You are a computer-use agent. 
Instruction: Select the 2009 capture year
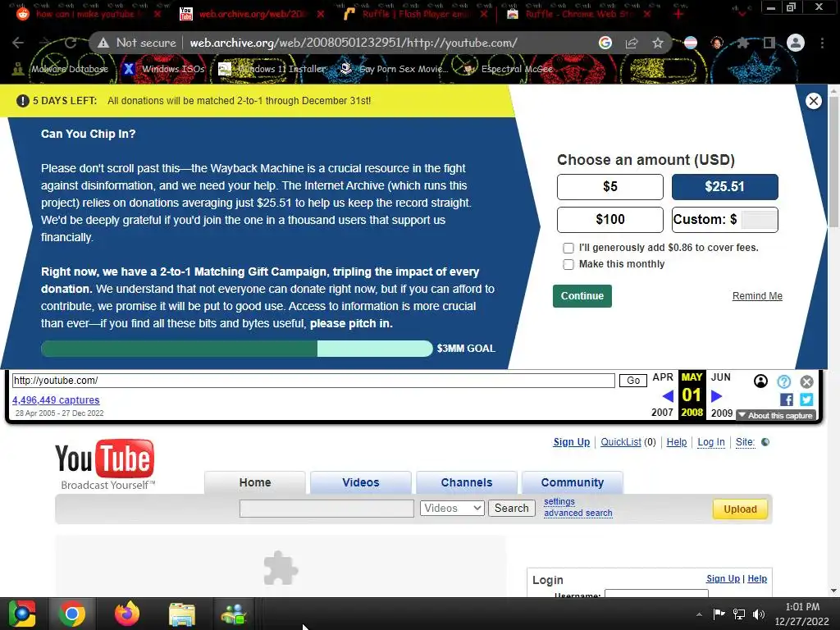click(722, 413)
